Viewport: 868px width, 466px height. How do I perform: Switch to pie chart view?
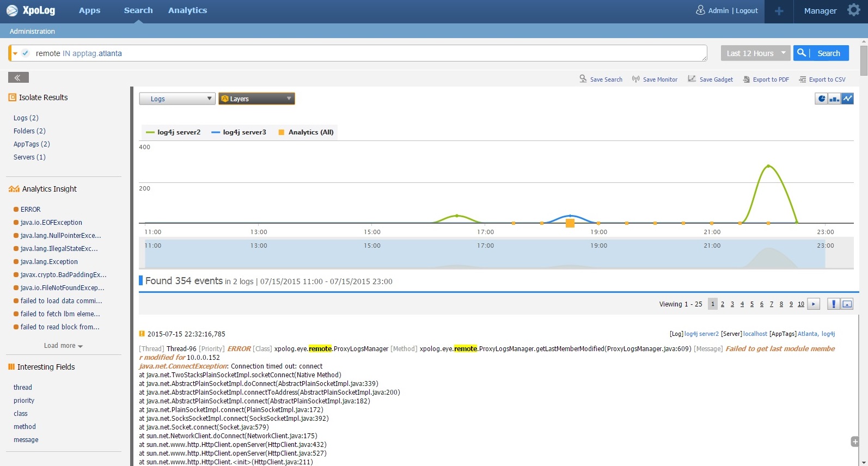(821, 99)
